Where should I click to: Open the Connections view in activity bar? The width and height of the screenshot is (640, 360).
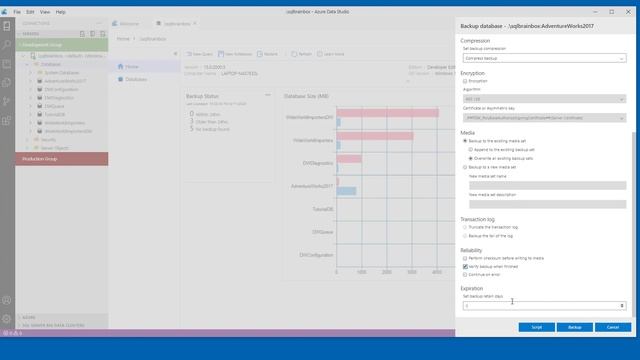point(7,26)
